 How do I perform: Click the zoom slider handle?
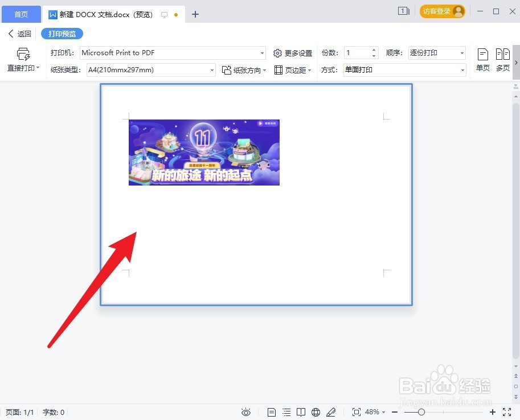point(421,412)
